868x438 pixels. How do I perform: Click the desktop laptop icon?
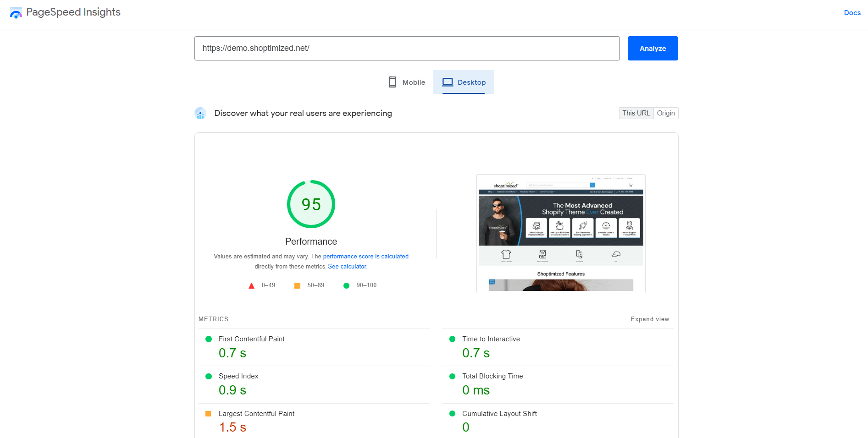point(448,82)
